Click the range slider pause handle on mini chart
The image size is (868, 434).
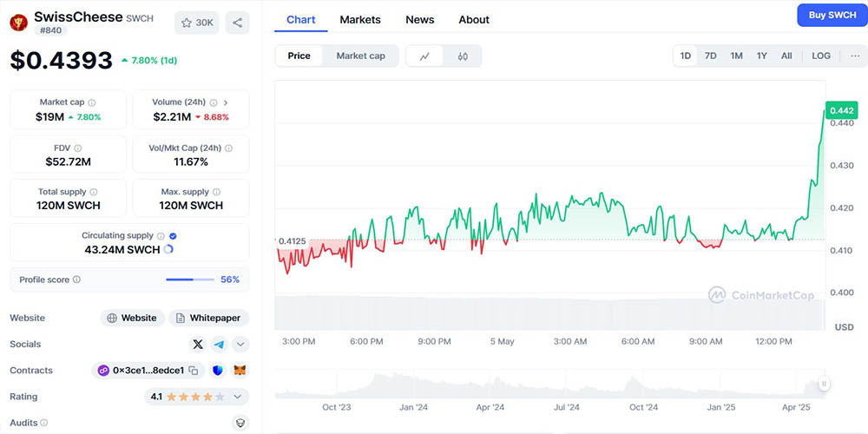click(825, 384)
